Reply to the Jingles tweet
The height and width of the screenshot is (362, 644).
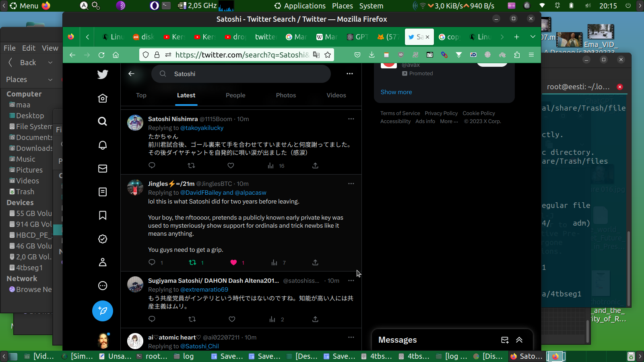(152, 262)
